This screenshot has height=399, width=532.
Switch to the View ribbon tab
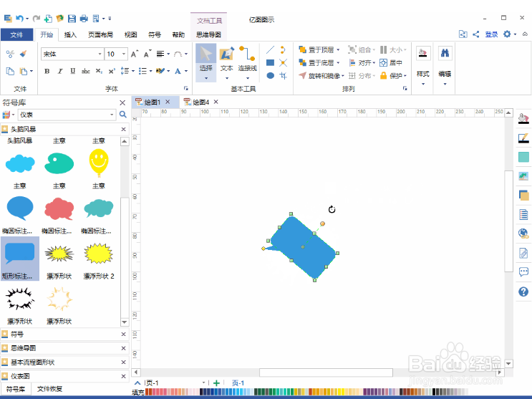(x=130, y=34)
